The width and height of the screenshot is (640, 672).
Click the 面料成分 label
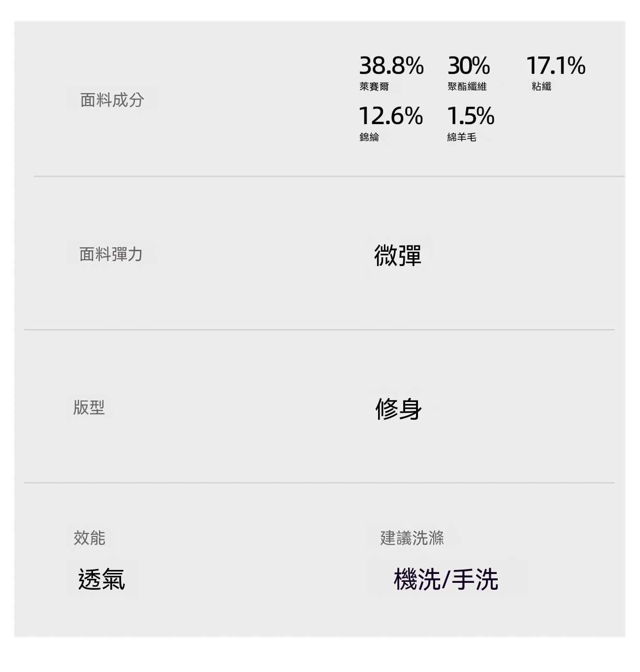click(112, 100)
